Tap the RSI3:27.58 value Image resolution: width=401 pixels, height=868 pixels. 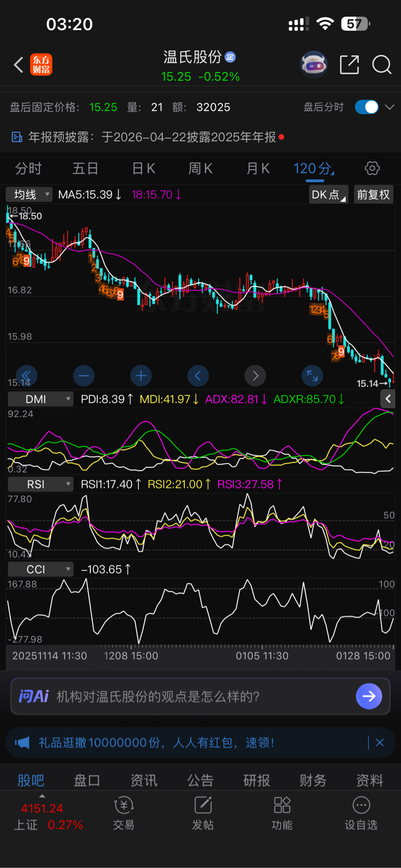coord(250,484)
